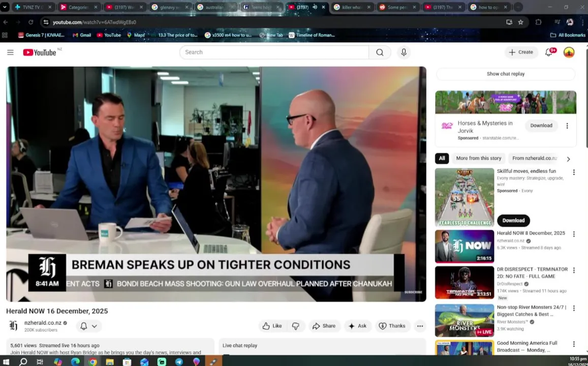Open the bookmarks bar apps grid

click(5, 35)
